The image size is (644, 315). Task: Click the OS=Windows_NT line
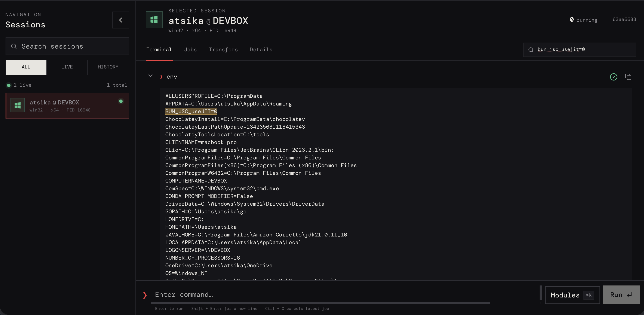pos(186,273)
